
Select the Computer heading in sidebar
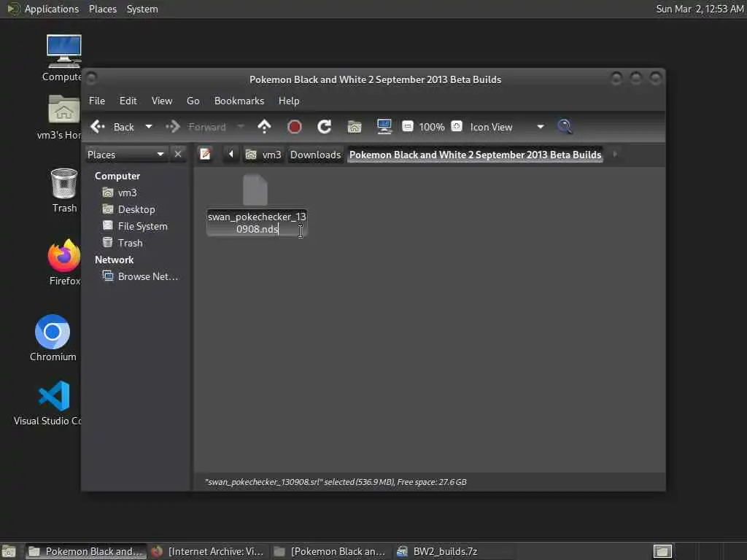[x=117, y=176]
